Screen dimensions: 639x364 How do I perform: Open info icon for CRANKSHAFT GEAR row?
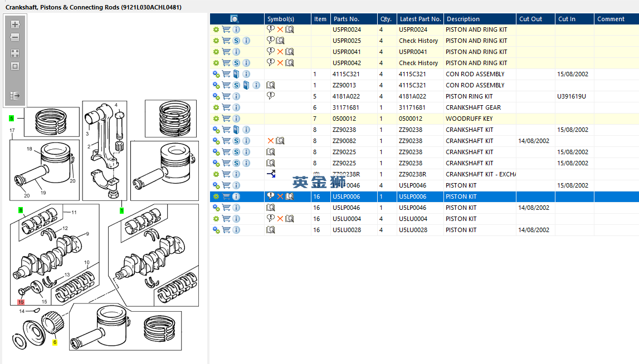tap(236, 107)
